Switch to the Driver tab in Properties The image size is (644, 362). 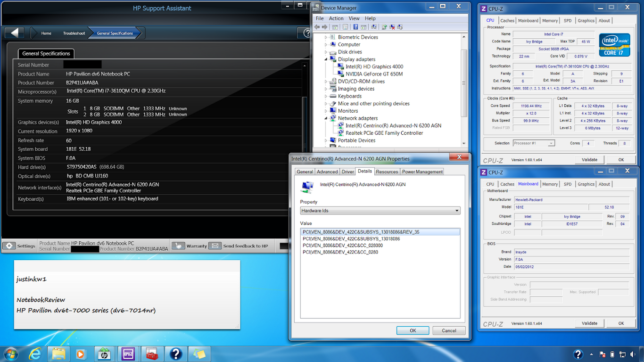coord(348,172)
